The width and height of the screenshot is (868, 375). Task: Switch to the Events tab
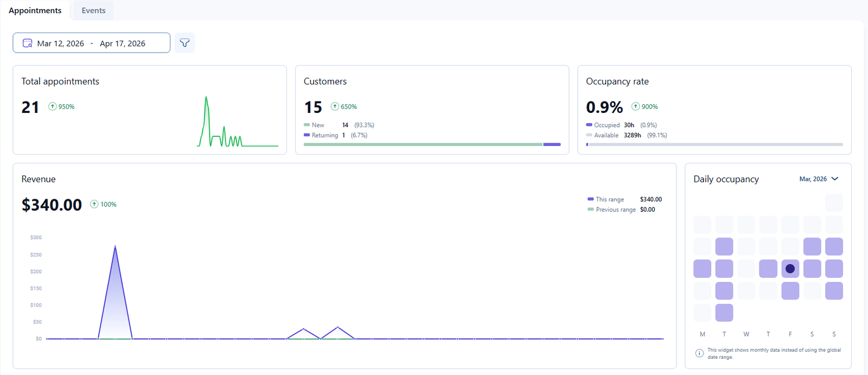tap(93, 10)
